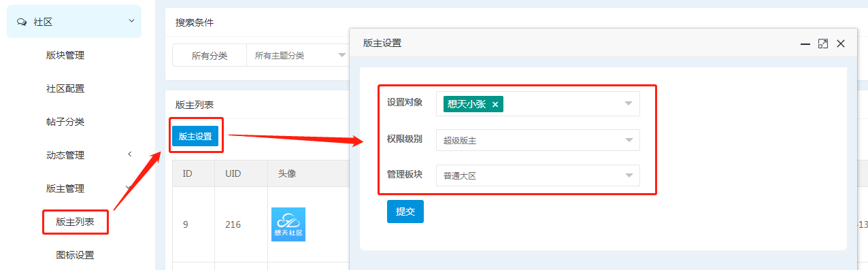Click the 搜索条件 panel heading

point(195,22)
